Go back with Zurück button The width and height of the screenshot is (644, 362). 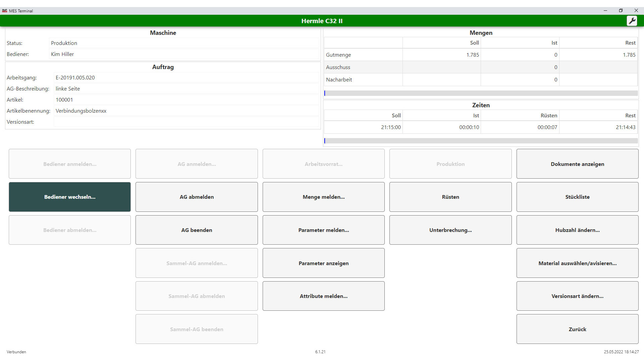[x=577, y=329]
